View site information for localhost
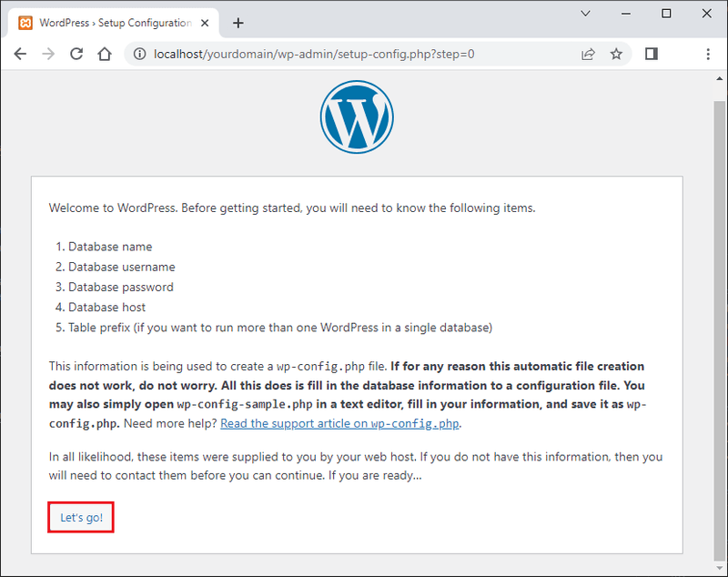The width and height of the screenshot is (728, 577). pos(139,54)
